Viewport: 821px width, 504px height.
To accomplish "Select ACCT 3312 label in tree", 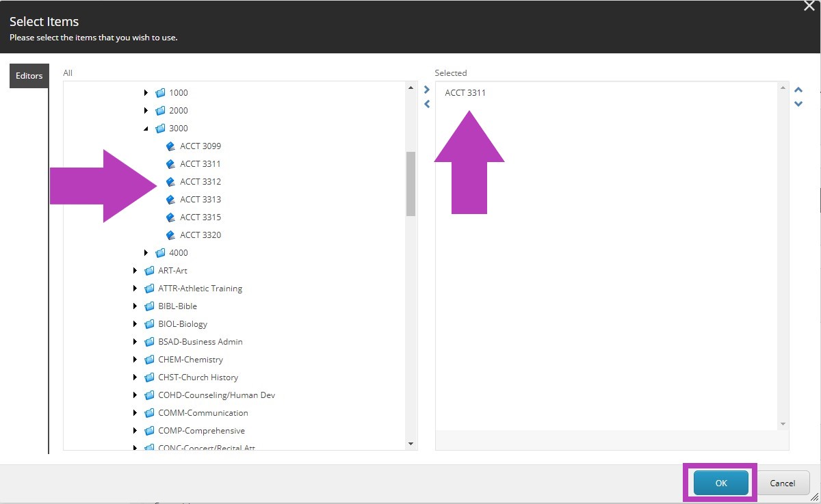I will coord(200,181).
